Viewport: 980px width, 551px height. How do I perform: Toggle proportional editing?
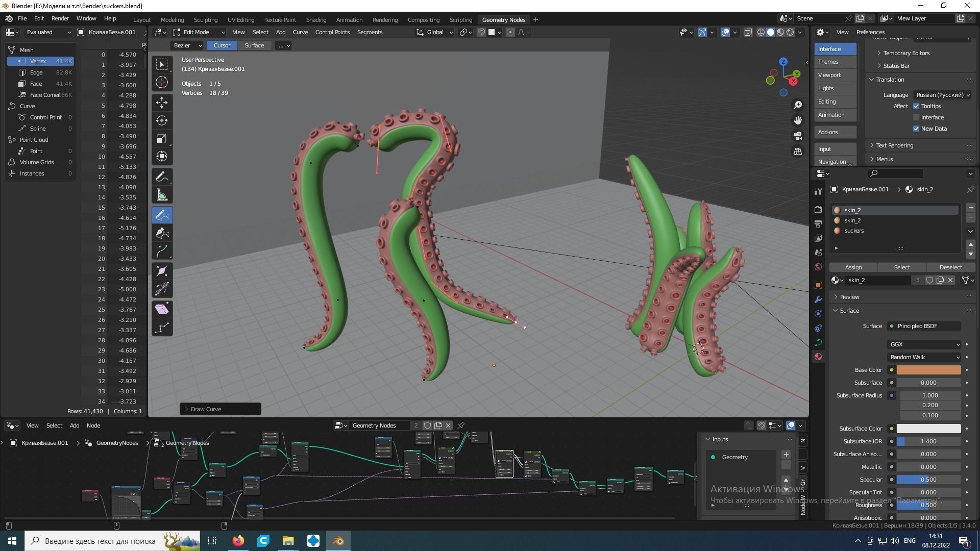[510, 32]
